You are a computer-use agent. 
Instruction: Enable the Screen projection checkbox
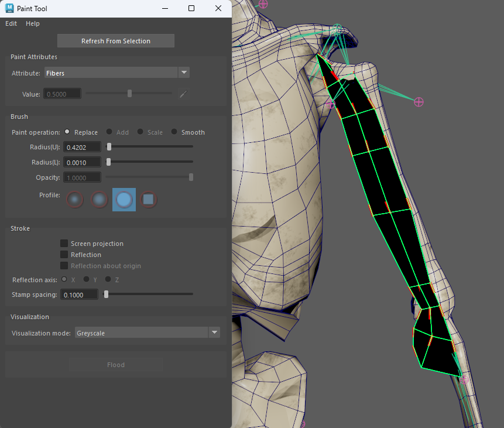click(x=64, y=244)
